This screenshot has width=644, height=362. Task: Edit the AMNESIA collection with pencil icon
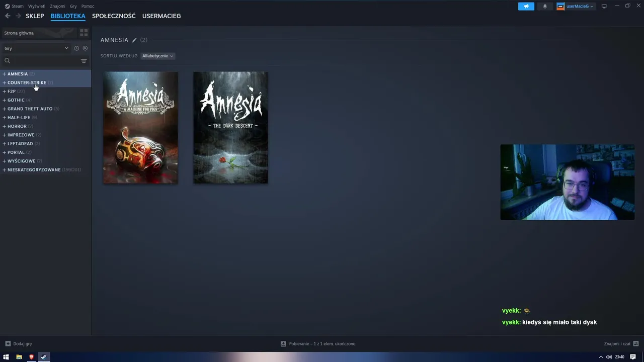(134, 40)
